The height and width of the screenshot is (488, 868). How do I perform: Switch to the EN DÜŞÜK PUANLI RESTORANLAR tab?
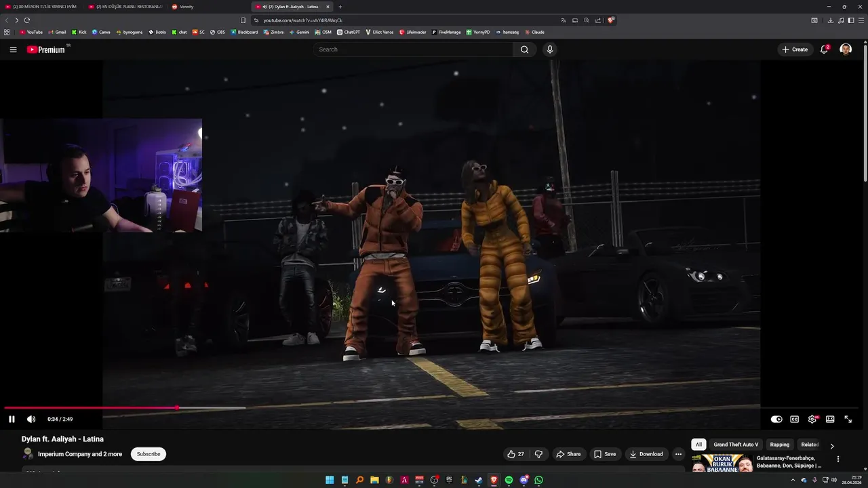[125, 7]
